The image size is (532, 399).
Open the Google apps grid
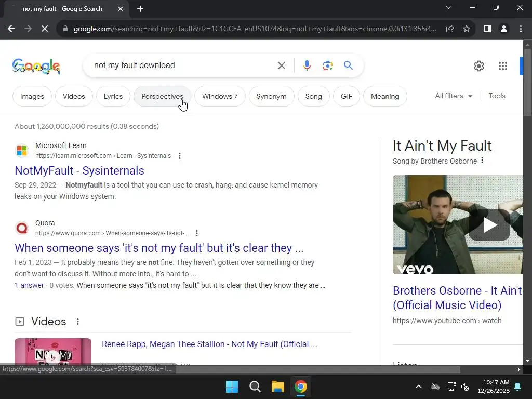click(503, 66)
